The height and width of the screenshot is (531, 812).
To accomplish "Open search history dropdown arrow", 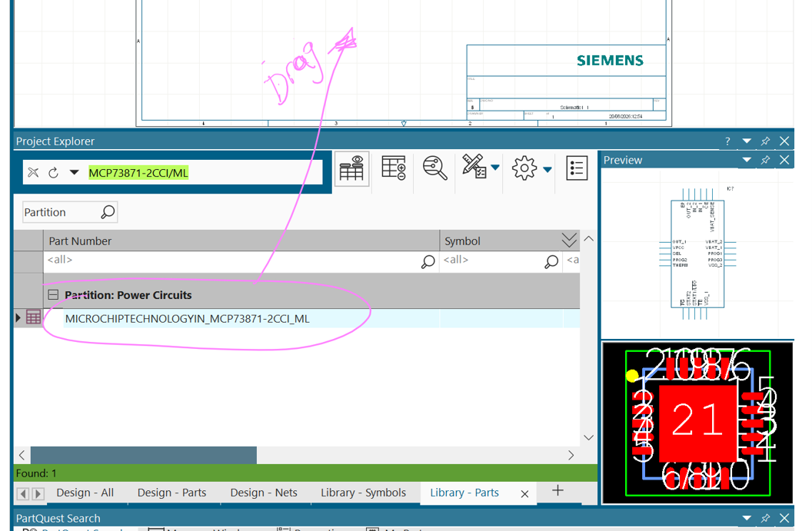I will (74, 172).
